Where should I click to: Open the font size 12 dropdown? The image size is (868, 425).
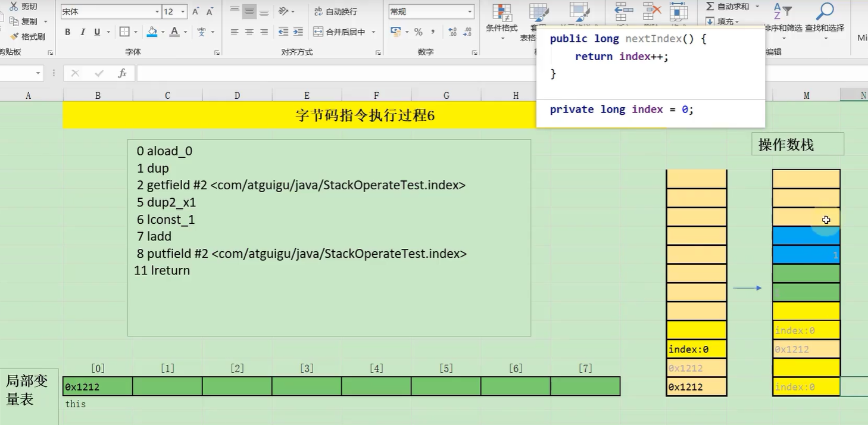183,12
